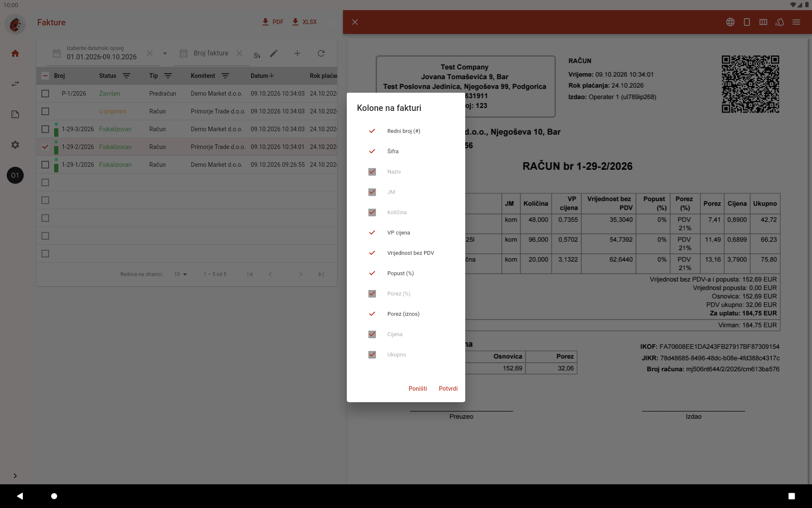
Task: Click the page format icon in preview toolbar
Action: (x=747, y=22)
